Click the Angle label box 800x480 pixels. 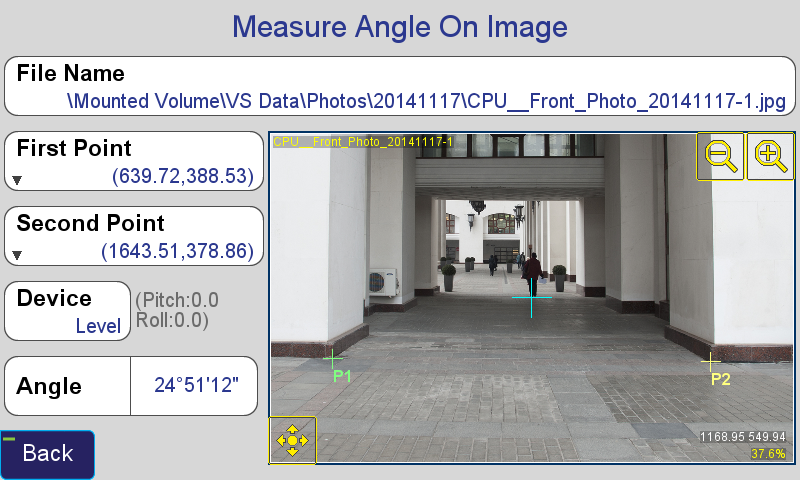coord(67,386)
